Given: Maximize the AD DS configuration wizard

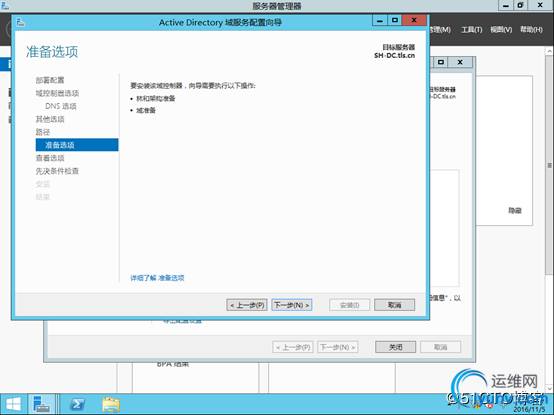Looking at the screenshot, I should click(395, 20).
